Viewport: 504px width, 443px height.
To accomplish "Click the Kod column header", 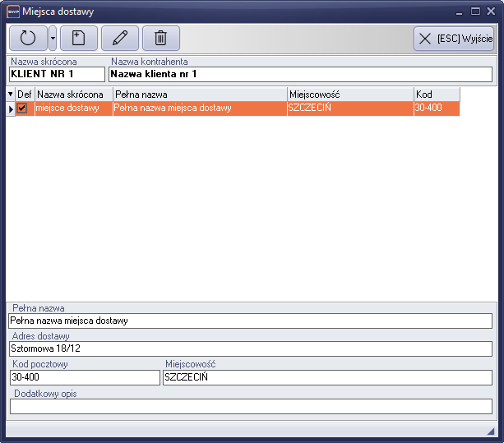I will click(x=436, y=95).
